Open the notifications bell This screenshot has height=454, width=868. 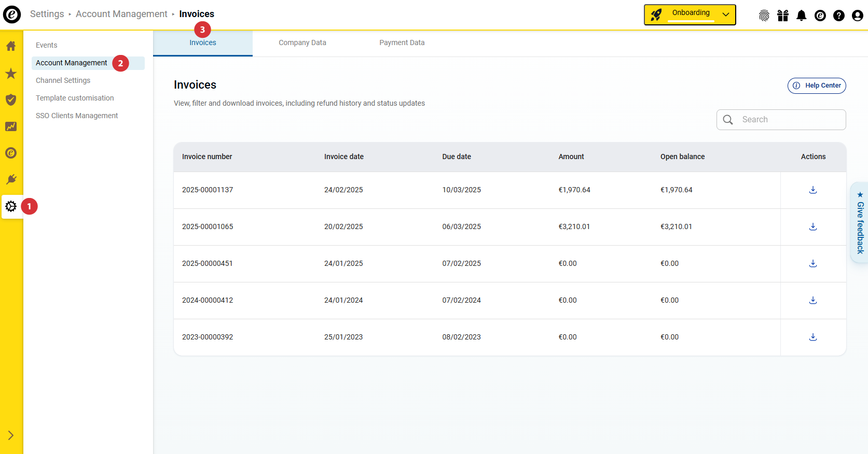tap(801, 16)
